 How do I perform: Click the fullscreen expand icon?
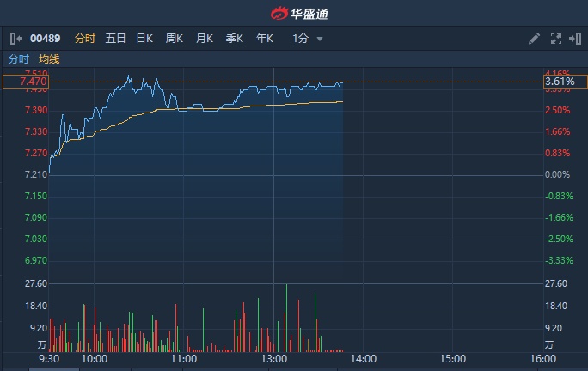(555, 39)
